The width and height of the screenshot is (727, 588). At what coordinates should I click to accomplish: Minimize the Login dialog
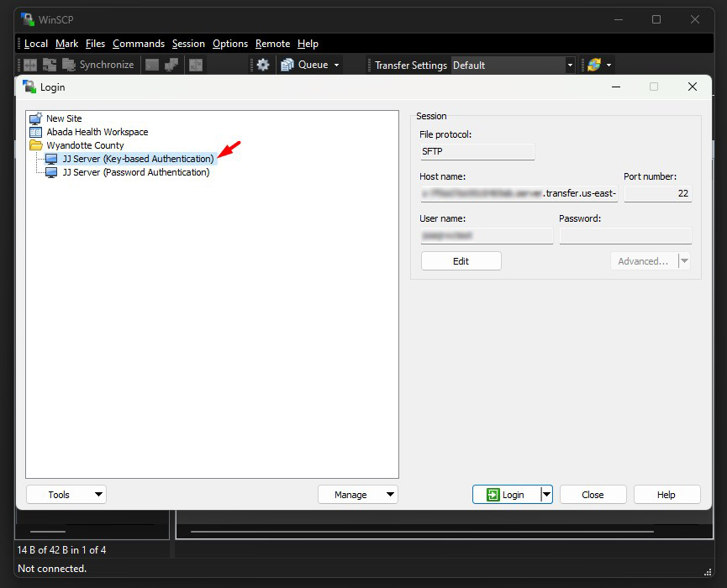click(x=616, y=87)
